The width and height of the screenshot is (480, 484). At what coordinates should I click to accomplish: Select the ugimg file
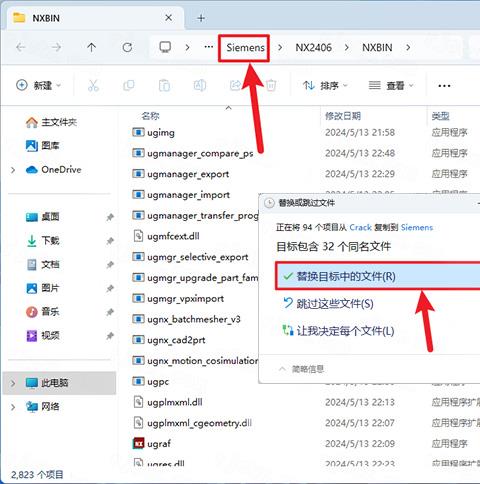pos(153,133)
